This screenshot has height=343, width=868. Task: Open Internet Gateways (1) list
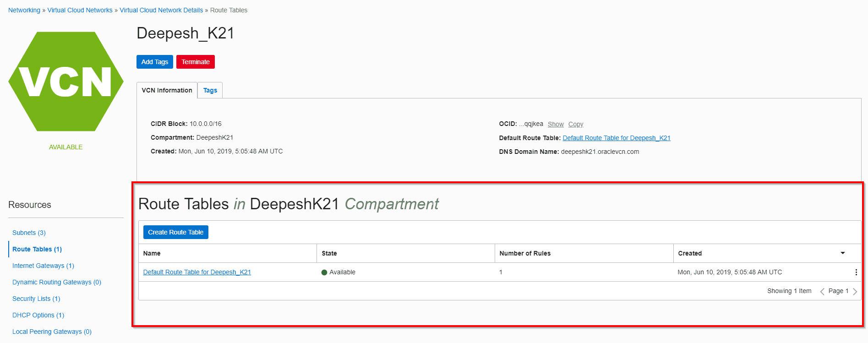(x=43, y=266)
